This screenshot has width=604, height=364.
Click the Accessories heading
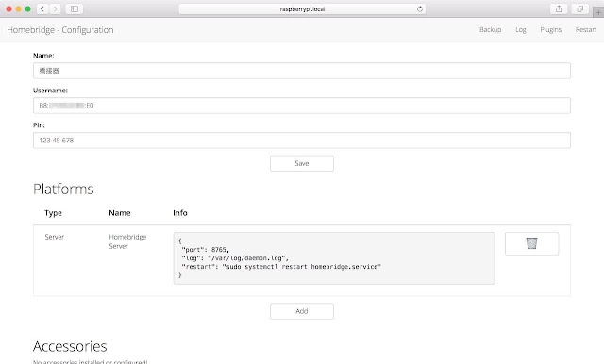coord(70,346)
